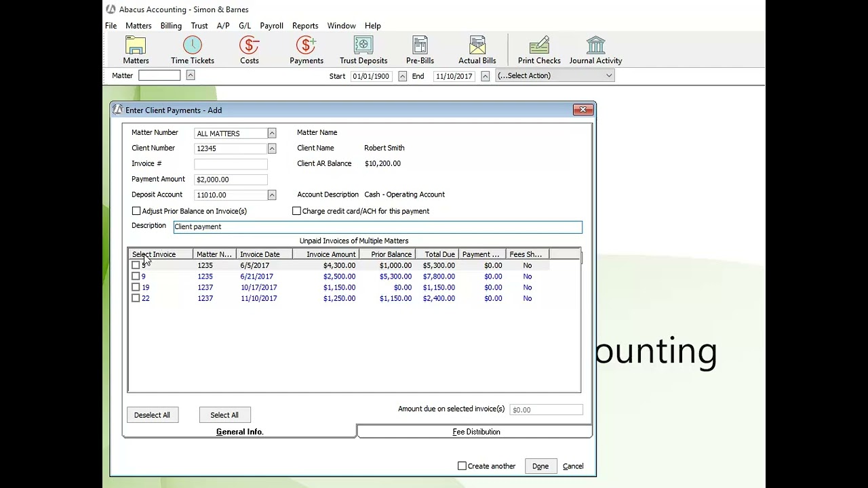868x488 pixels.
Task: Expand the Deposit Account dropdown
Action: click(271, 195)
